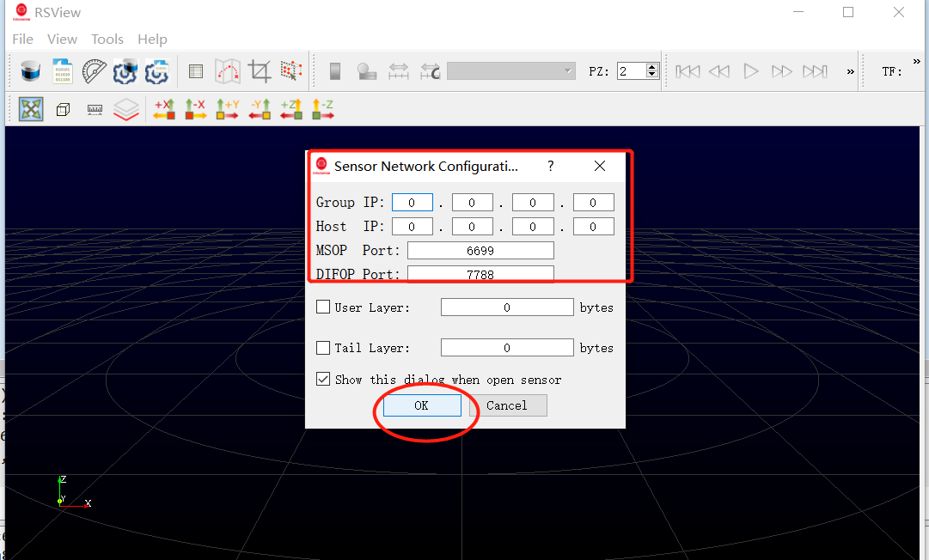Viewport: 929px width, 560px height.
Task: Uncheck Show this dialog when open sensor
Action: click(323, 379)
